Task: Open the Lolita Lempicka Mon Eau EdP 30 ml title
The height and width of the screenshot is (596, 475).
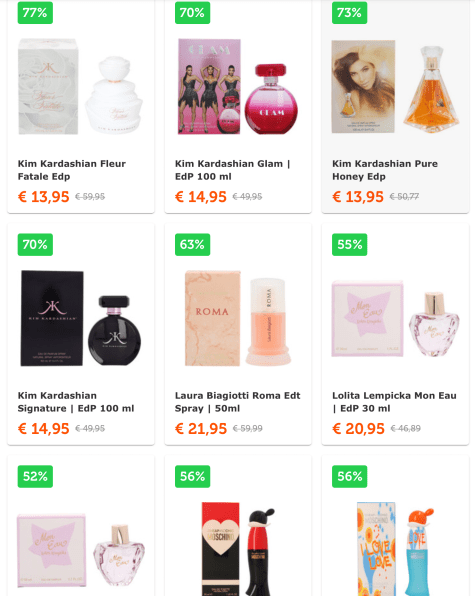Action: pyautogui.click(x=394, y=402)
